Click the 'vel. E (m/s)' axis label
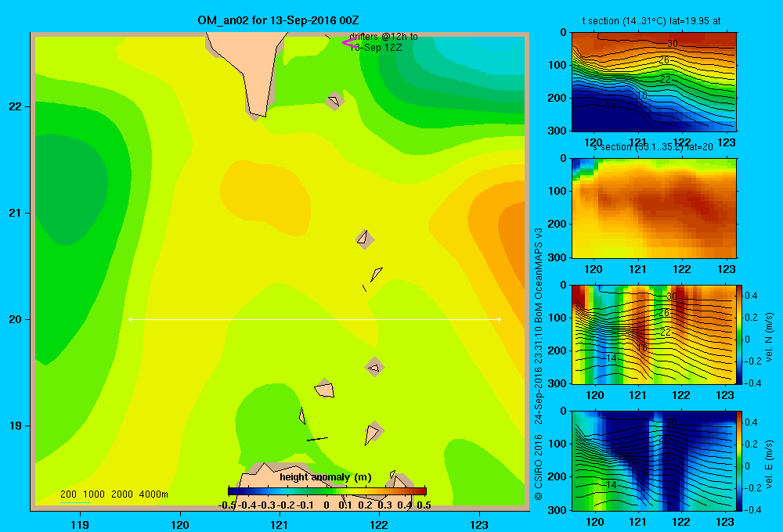 (769, 464)
